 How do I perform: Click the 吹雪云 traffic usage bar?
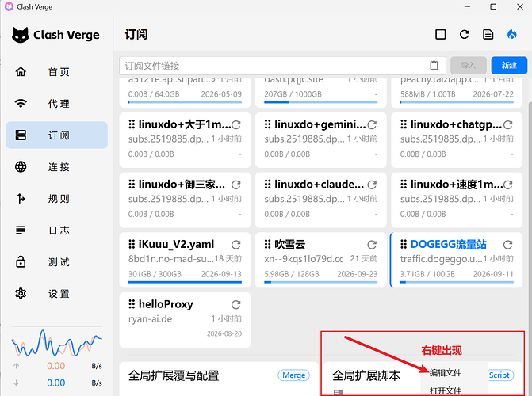pos(321,282)
